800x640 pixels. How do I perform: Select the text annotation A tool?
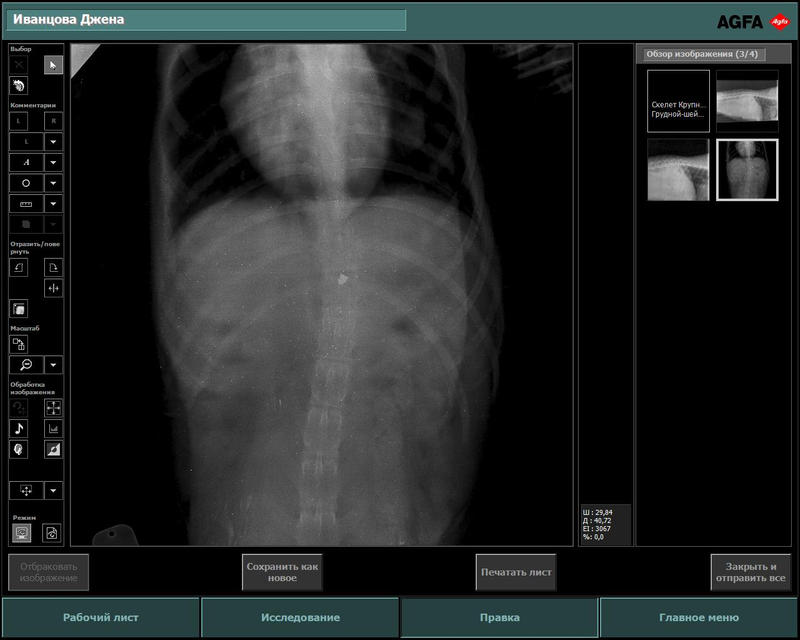click(26, 163)
